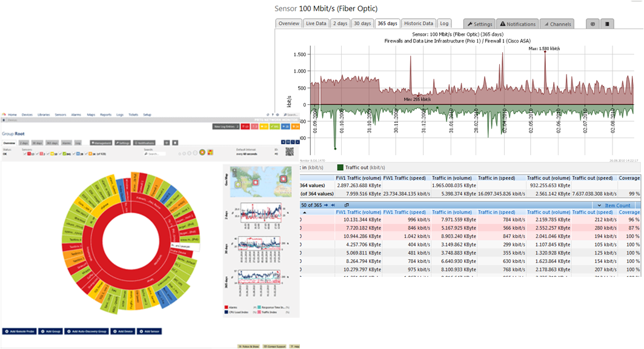Image resolution: width=644 pixels, height=349 pixels.
Task: Switch to the Historic Data tab
Action: [x=419, y=24]
